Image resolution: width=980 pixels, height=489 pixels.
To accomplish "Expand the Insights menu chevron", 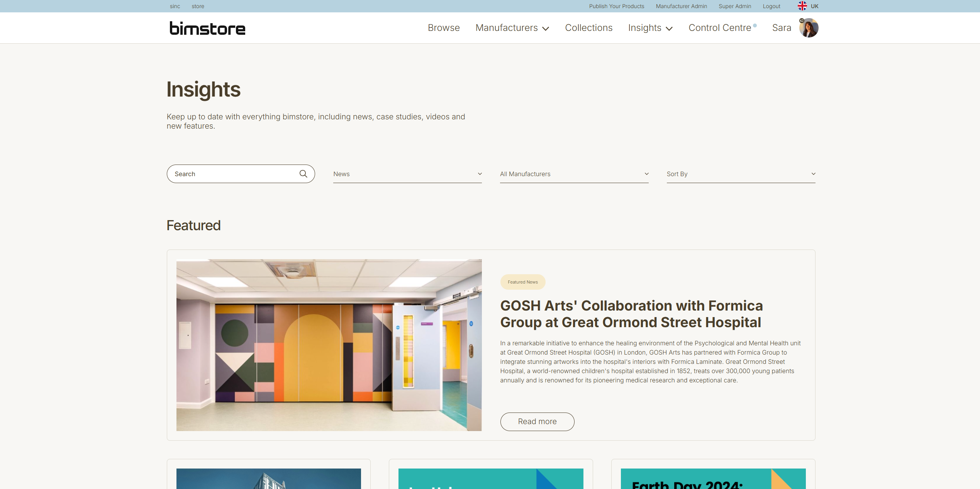I will (669, 29).
